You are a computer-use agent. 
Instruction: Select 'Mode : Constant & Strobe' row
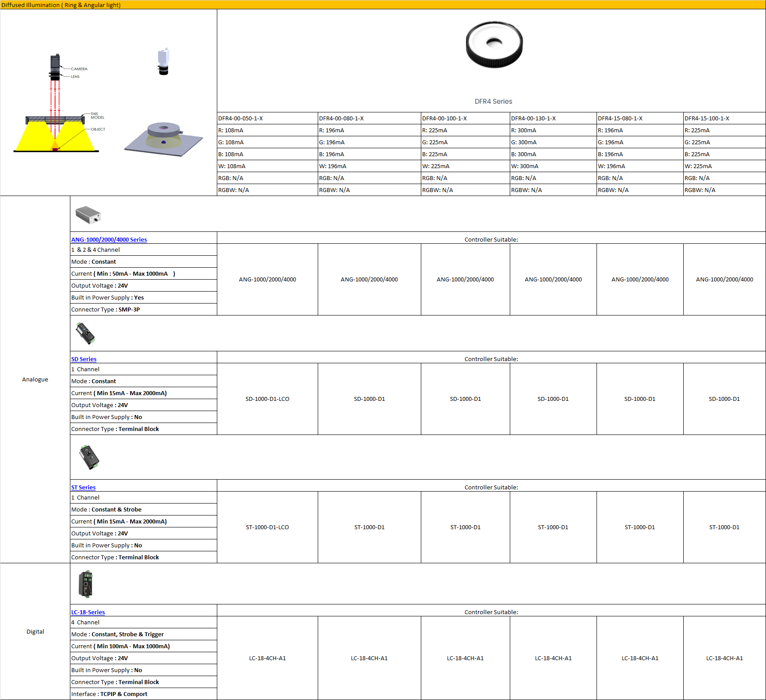click(143, 509)
